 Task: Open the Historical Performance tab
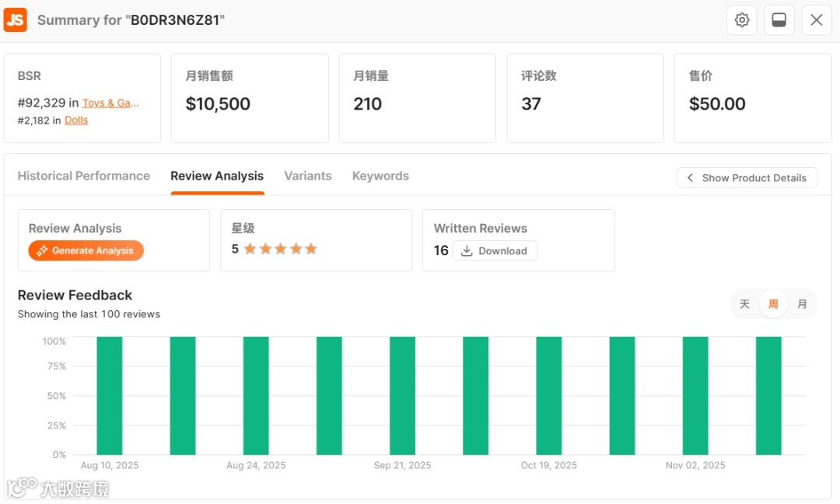[84, 176]
